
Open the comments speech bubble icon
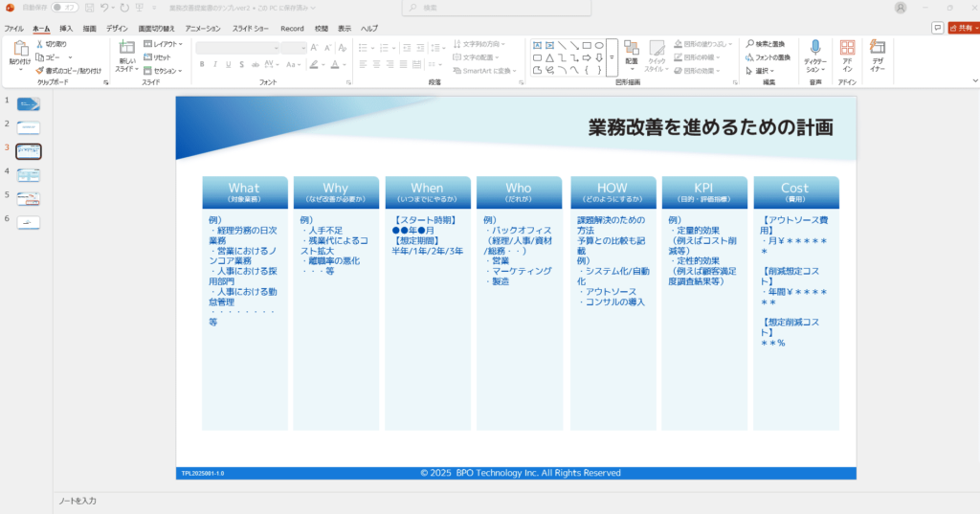[x=937, y=28]
